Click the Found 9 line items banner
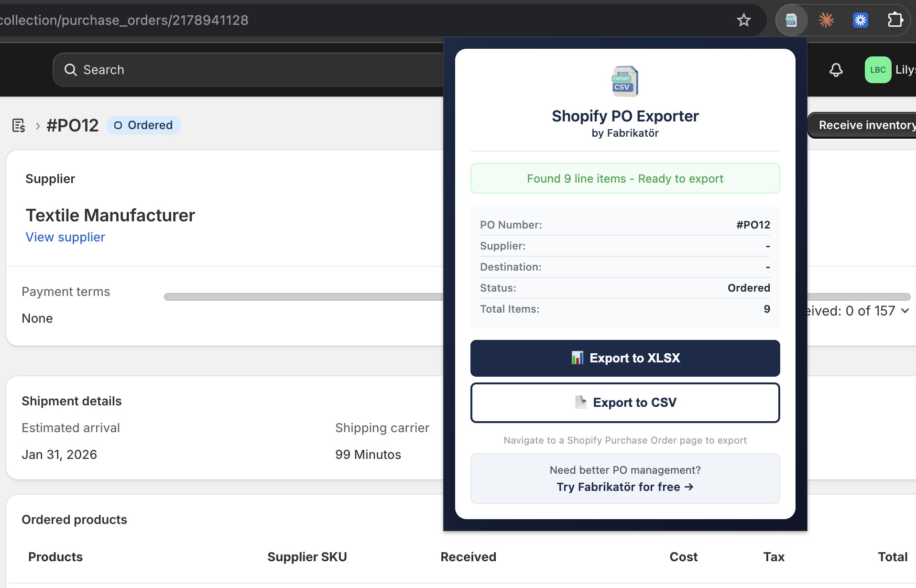Viewport: 916px width, 588px height. coord(625,178)
